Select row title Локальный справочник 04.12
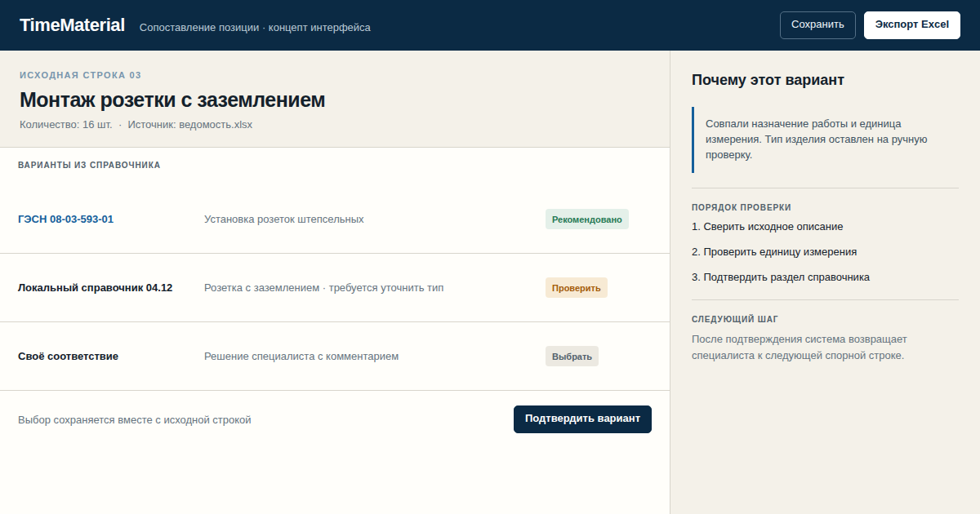 95,288
